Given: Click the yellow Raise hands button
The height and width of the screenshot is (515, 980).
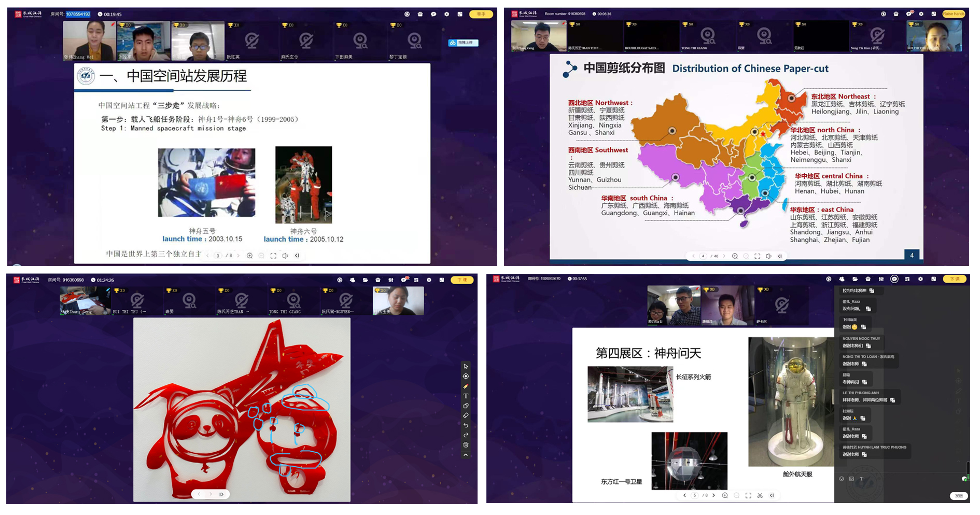Looking at the screenshot, I should [954, 14].
